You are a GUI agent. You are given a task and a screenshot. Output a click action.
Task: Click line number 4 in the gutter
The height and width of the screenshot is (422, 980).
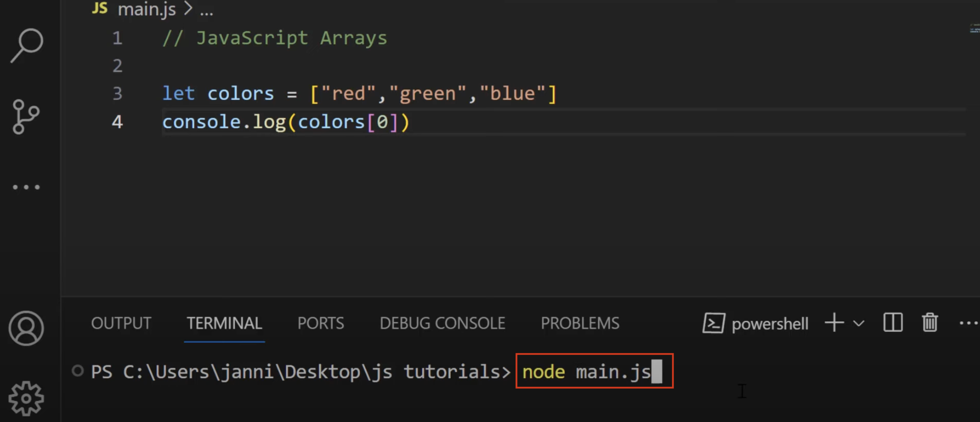point(117,122)
